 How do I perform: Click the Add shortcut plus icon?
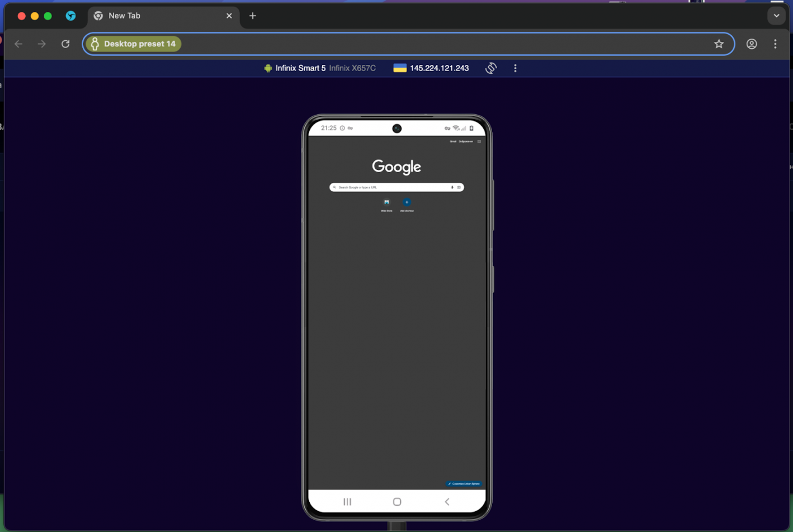tap(407, 202)
